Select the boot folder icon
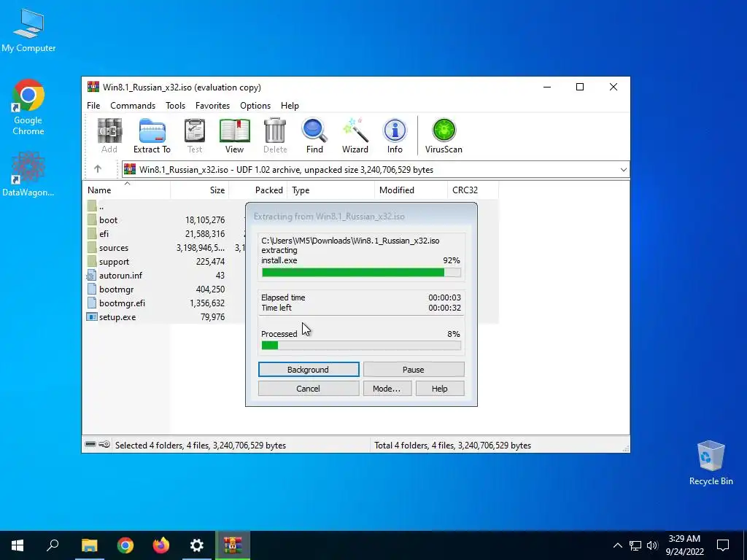The height and width of the screenshot is (560, 747). tap(92, 220)
